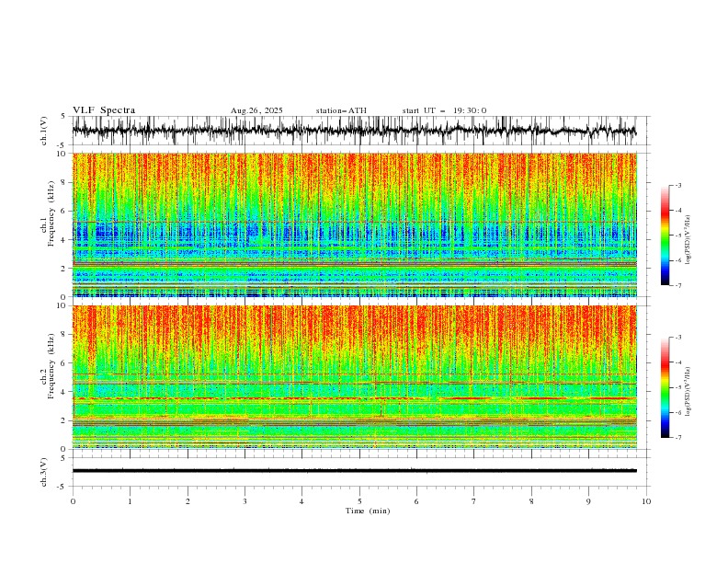This screenshot has width=728, height=563.
Task: Click the time axis tick label '7'
Action: pos(474,501)
